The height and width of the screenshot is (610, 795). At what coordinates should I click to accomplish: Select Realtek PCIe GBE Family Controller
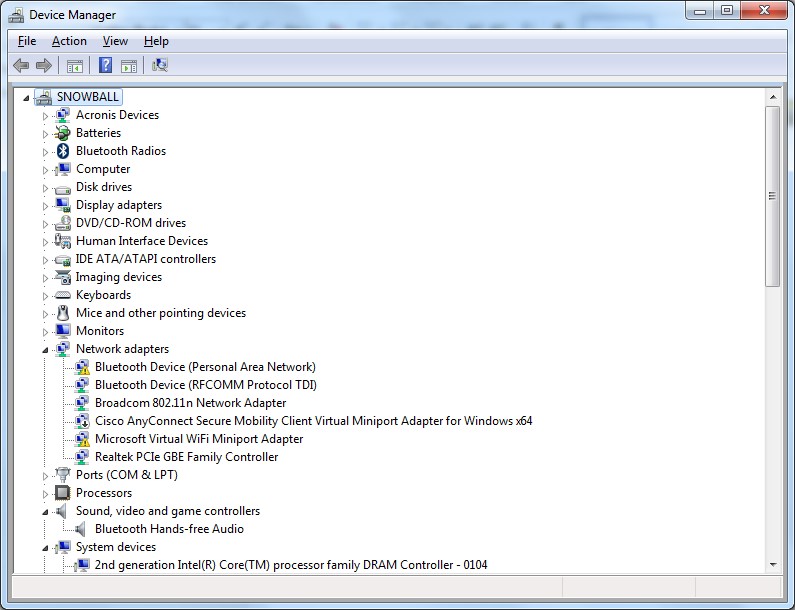[x=187, y=457]
